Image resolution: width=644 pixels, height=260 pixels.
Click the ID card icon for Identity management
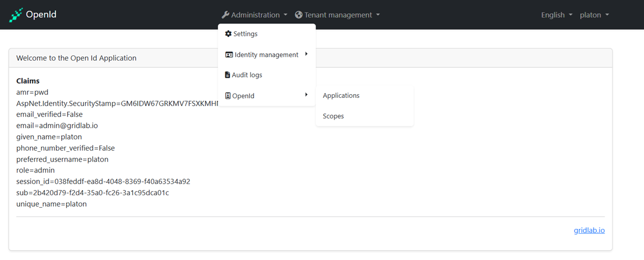[228, 55]
